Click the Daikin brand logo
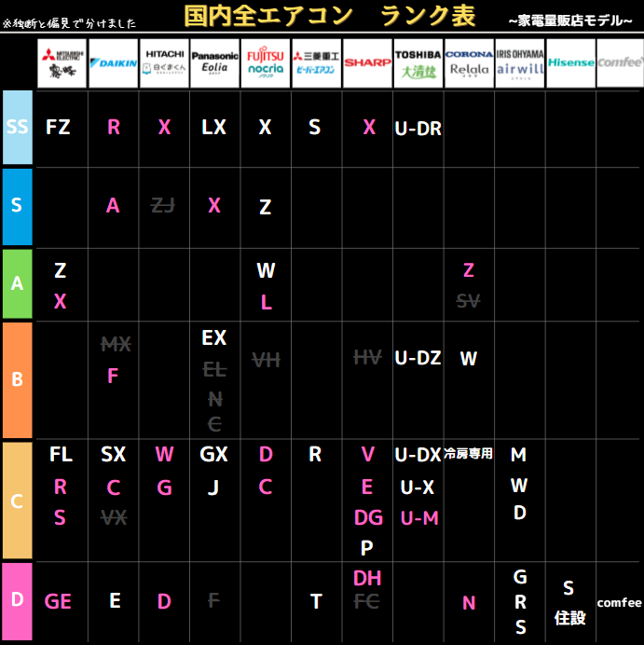Image resolution: width=644 pixels, height=645 pixels. [x=113, y=63]
